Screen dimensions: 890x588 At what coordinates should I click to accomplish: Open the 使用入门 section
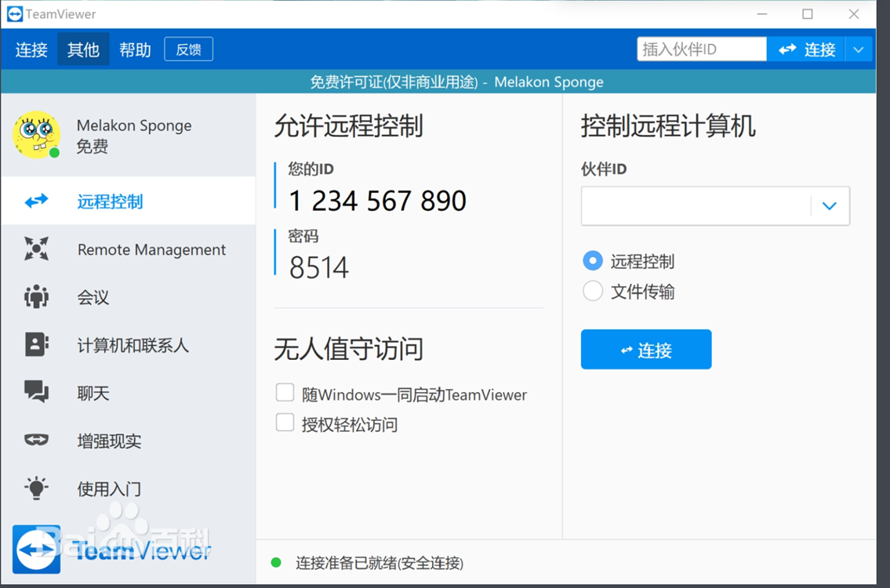129,488
